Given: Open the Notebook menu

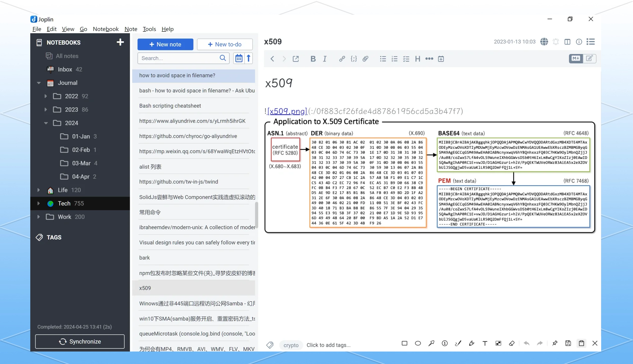Looking at the screenshot, I should click(105, 29).
